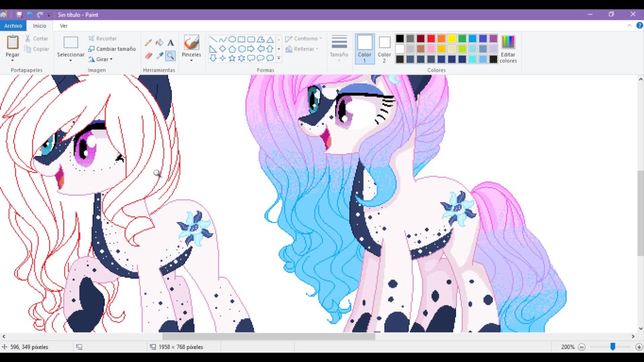Choose the Right triangle shape
This screenshot has height=362, width=644.
pos(213,49)
